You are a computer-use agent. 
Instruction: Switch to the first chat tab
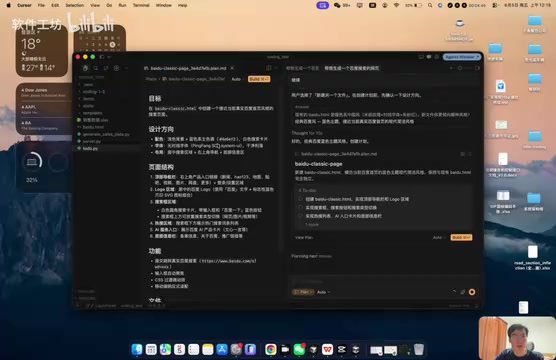[302, 68]
